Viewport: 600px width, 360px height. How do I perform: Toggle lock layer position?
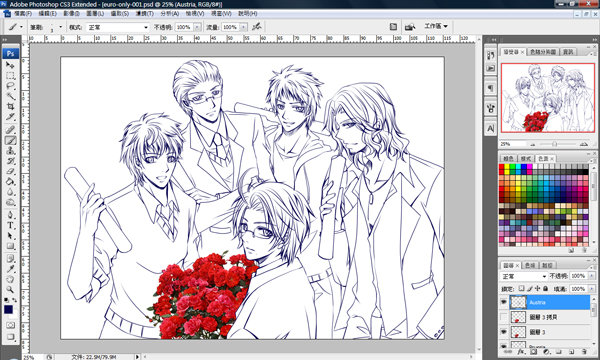click(x=538, y=288)
